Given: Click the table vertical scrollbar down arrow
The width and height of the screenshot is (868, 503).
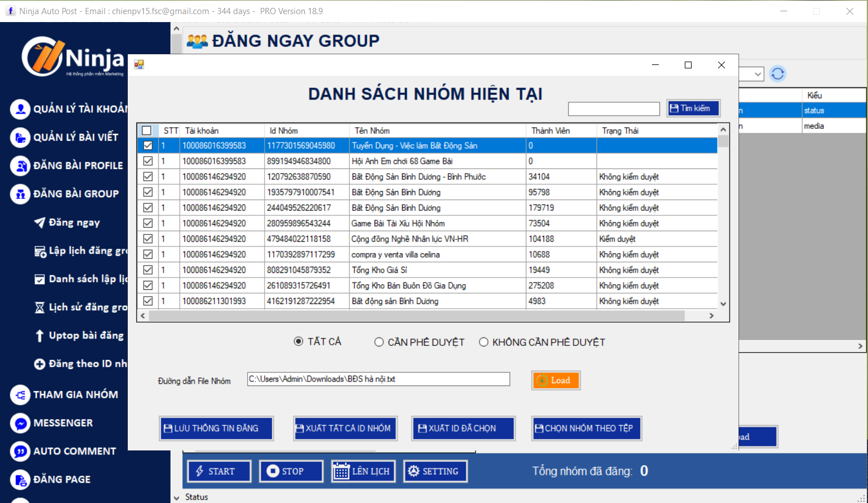Looking at the screenshot, I should tap(723, 304).
